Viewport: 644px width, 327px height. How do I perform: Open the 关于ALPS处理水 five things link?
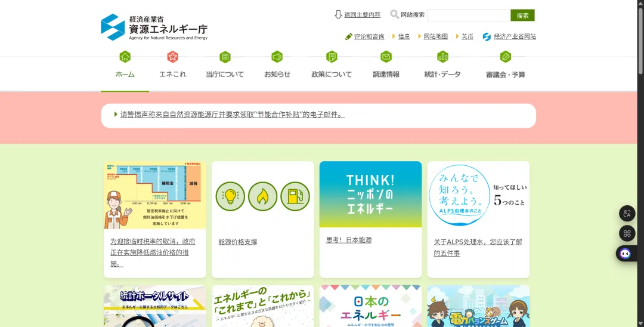478,247
